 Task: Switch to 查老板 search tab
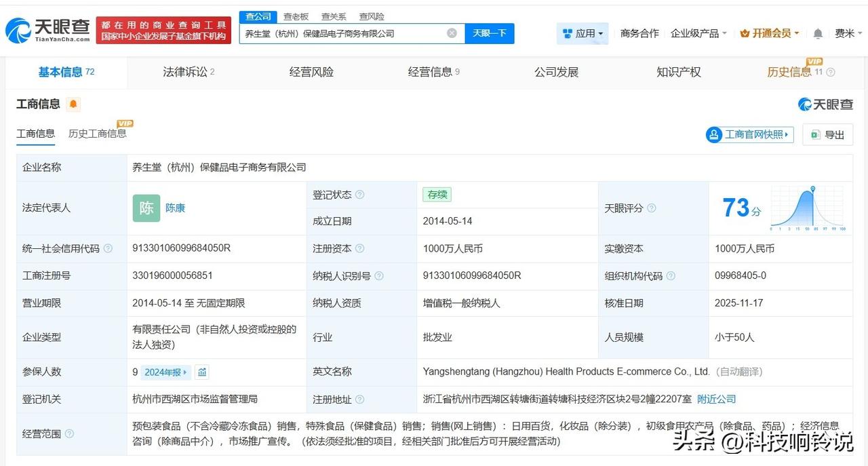(x=296, y=16)
